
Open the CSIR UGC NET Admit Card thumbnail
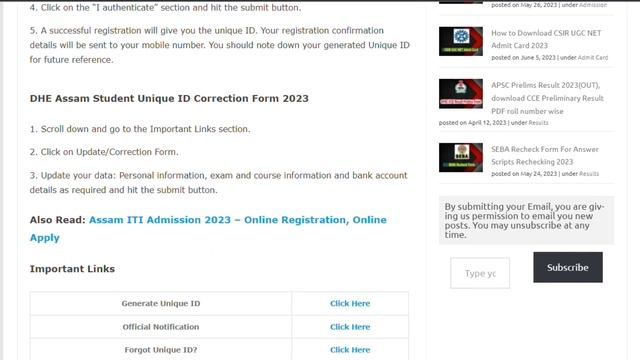coord(460,41)
